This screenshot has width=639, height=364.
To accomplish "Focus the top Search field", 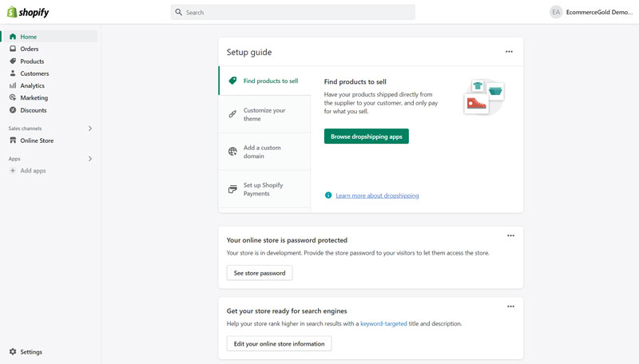I will [x=293, y=12].
